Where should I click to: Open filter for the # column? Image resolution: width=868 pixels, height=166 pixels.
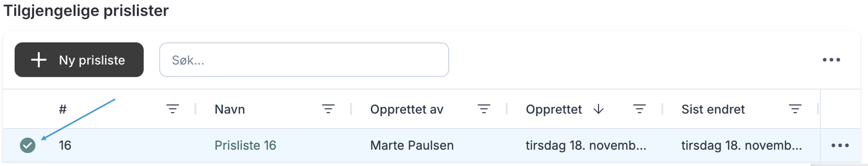click(173, 109)
